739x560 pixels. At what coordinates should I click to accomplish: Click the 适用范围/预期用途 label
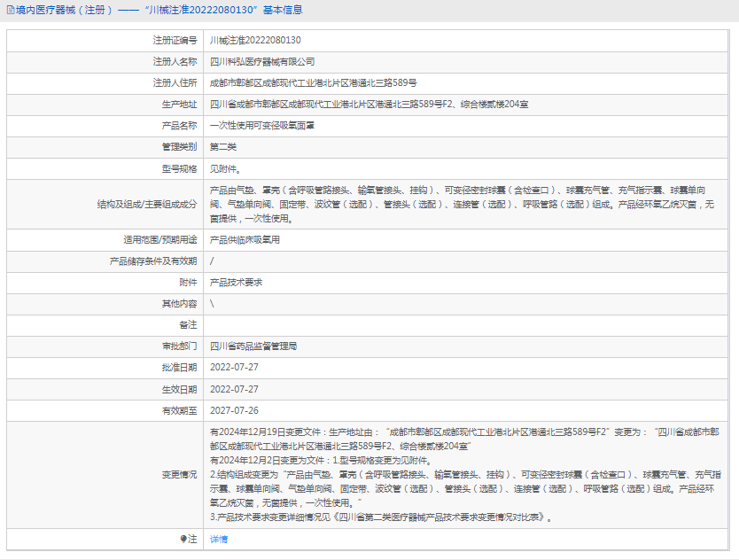(160, 240)
